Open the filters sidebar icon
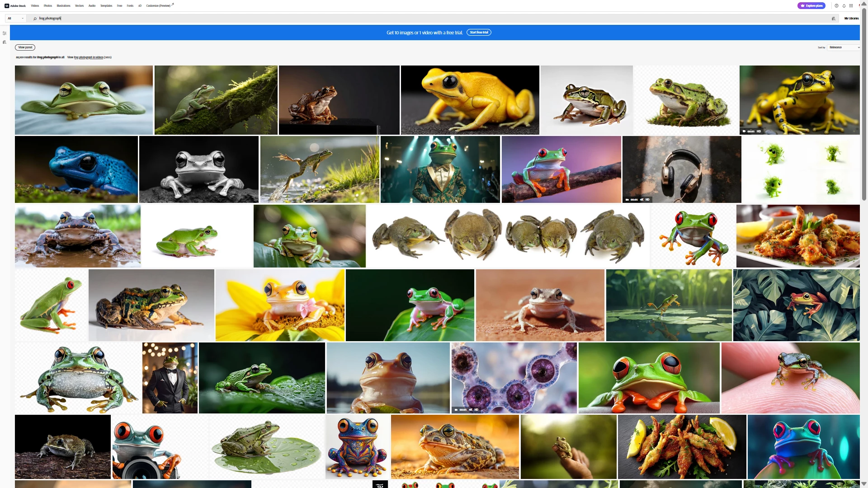868x488 pixels. point(5,33)
